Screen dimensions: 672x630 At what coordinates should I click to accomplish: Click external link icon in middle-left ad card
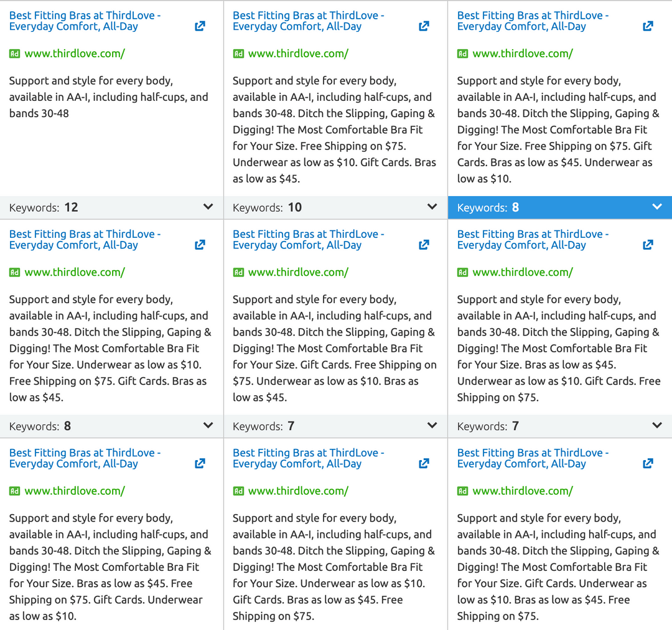200,245
